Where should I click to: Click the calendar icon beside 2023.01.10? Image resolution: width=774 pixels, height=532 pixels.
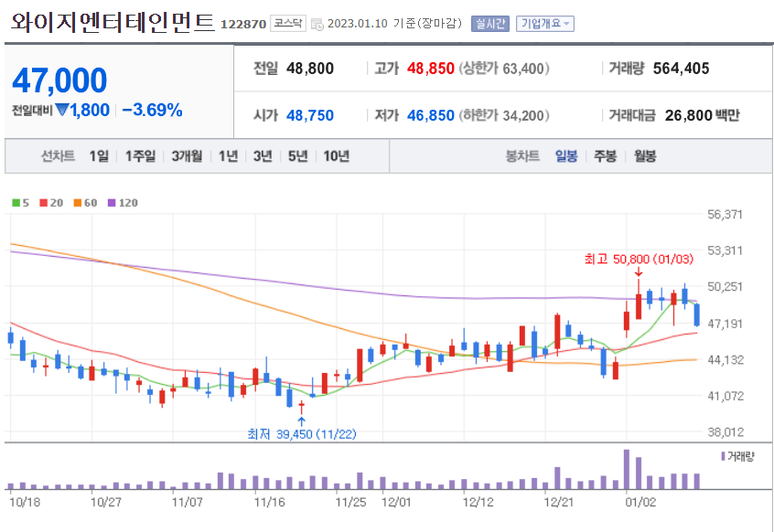click(x=317, y=24)
